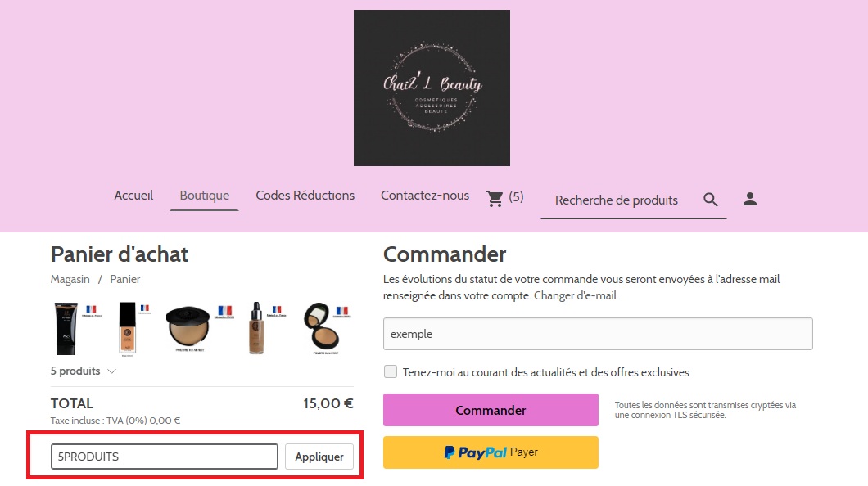The image size is (868, 486).
Task: Open the Boutique menu item
Action: pyautogui.click(x=204, y=196)
